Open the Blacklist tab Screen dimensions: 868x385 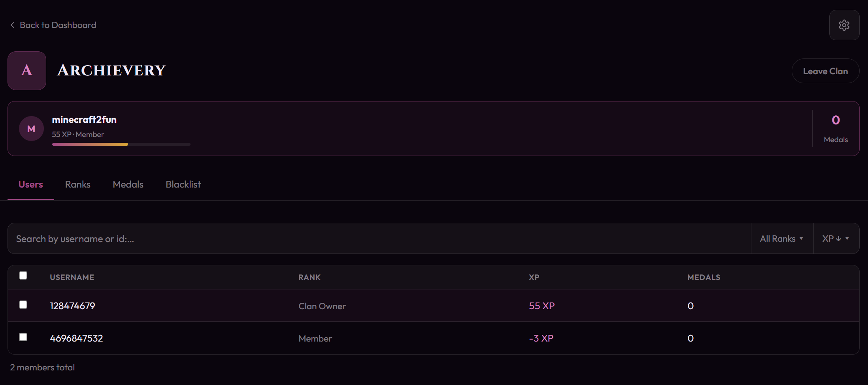point(183,184)
